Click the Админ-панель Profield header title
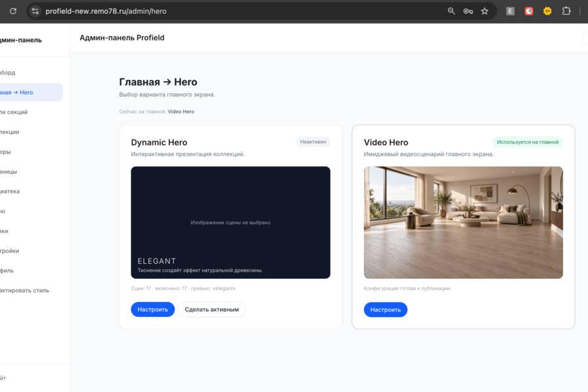 tap(122, 37)
